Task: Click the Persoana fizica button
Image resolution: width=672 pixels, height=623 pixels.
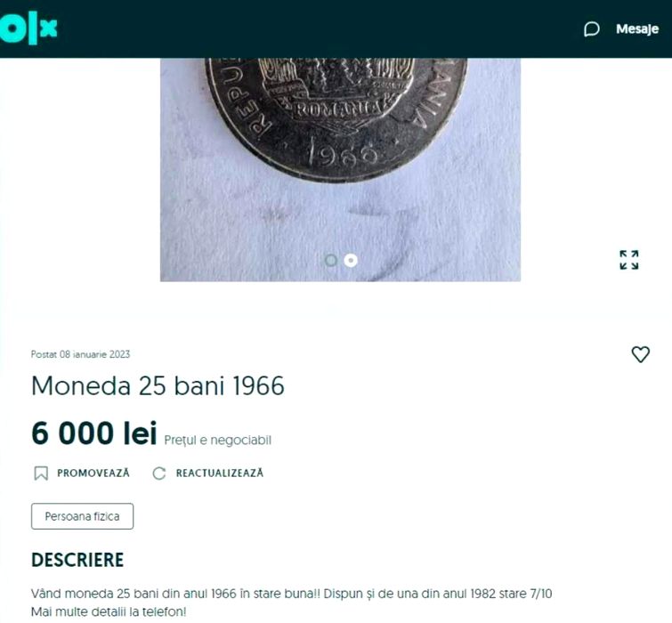Action: pyautogui.click(x=82, y=516)
